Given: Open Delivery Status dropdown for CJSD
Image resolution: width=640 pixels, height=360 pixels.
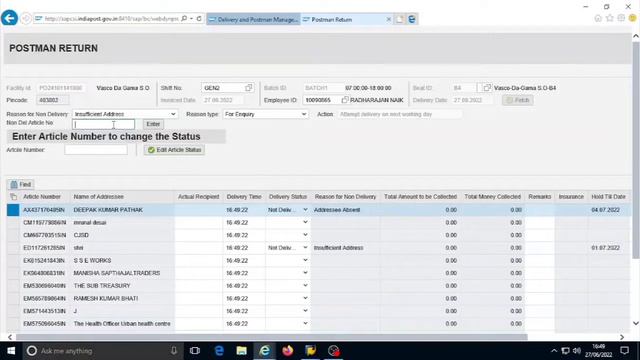Looking at the screenshot, I should click(x=305, y=235).
